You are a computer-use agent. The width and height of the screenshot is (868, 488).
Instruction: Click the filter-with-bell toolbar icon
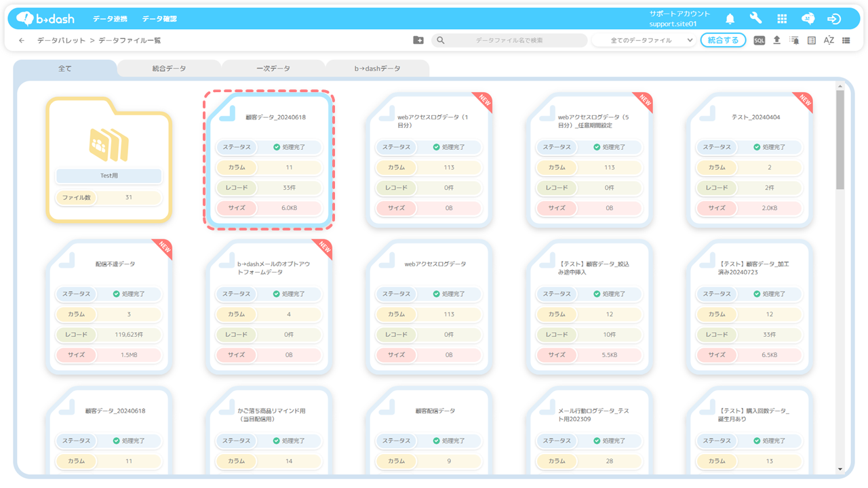click(x=794, y=41)
